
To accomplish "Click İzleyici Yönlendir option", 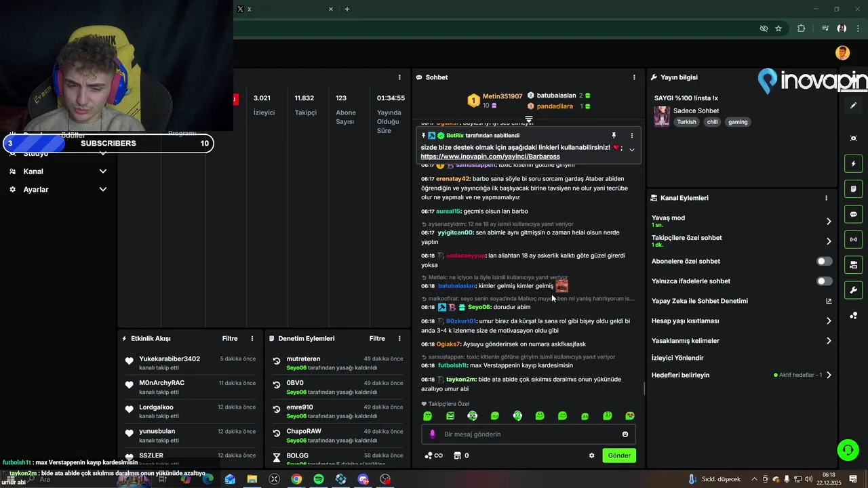I will (x=677, y=358).
